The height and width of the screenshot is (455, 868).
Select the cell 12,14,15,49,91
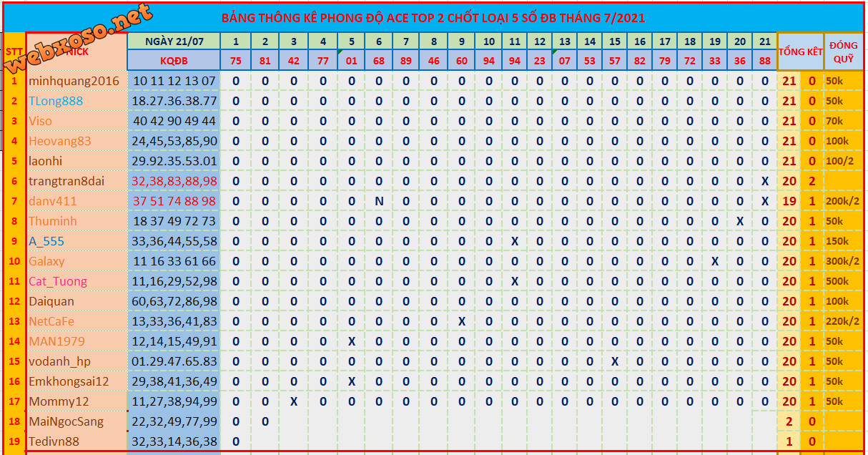[x=174, y=341]
